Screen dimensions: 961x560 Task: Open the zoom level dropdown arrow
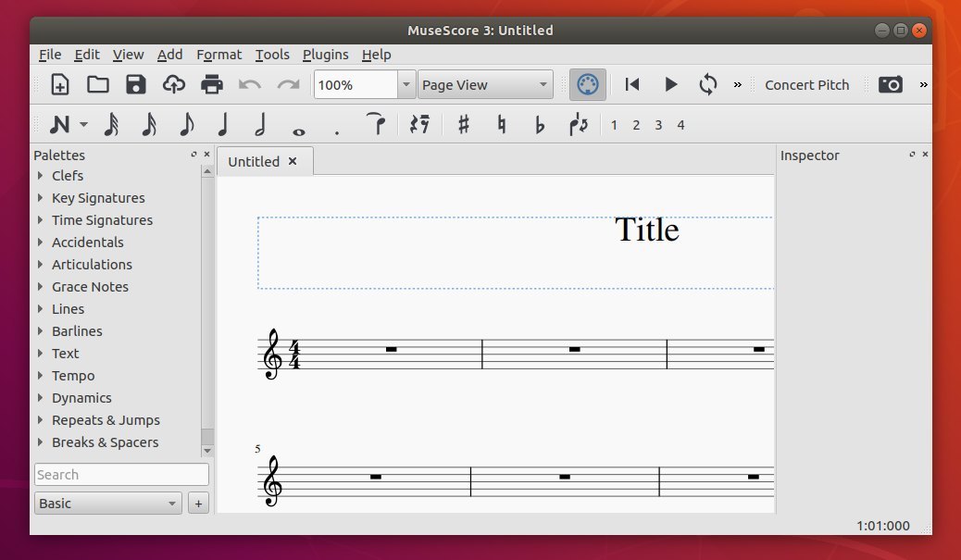click(406, 84)
